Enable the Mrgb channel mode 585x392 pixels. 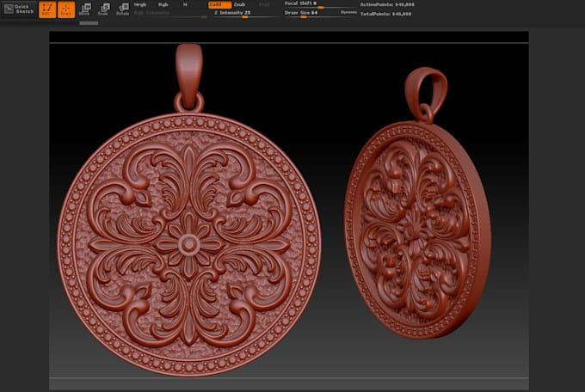coord(140,5)
